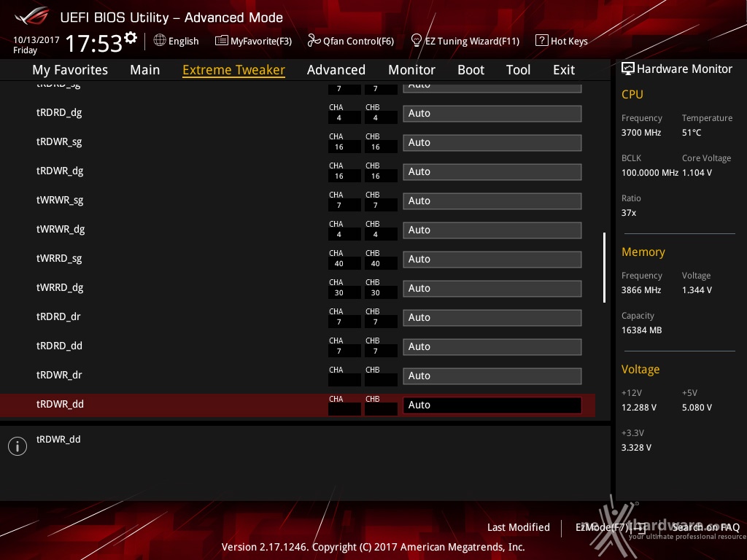Click the capacity 16384 MB value
Screen dimensions: 747x560
click(642, 330)
